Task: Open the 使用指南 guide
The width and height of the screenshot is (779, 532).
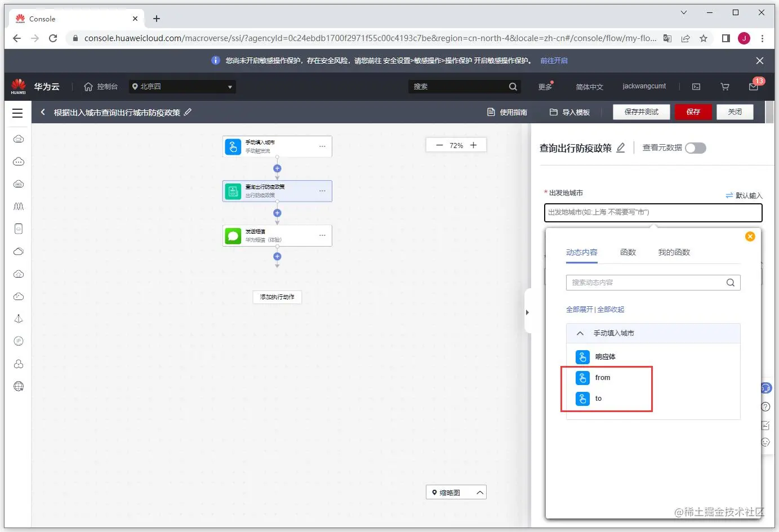Action: pyautogui.click(x=508, y=113)
